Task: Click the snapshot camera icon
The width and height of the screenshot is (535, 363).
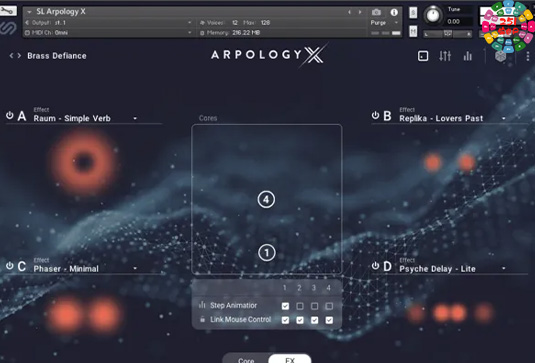Action: [x=376, y=12]
